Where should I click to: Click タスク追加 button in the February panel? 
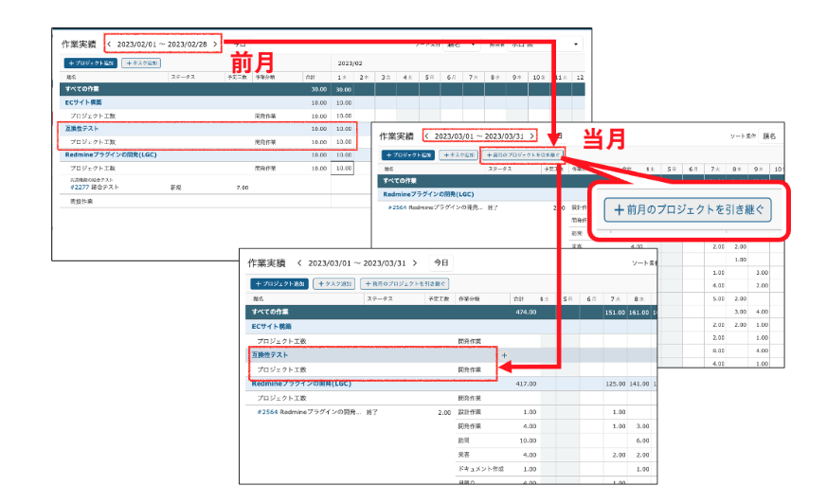pyautogui.click(x=140, y=63)
